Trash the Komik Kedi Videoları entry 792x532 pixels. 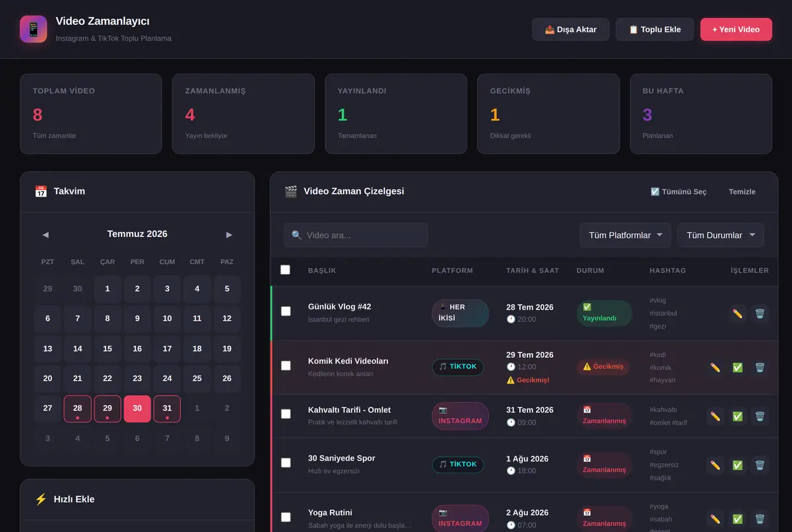(x=760, y=368)
